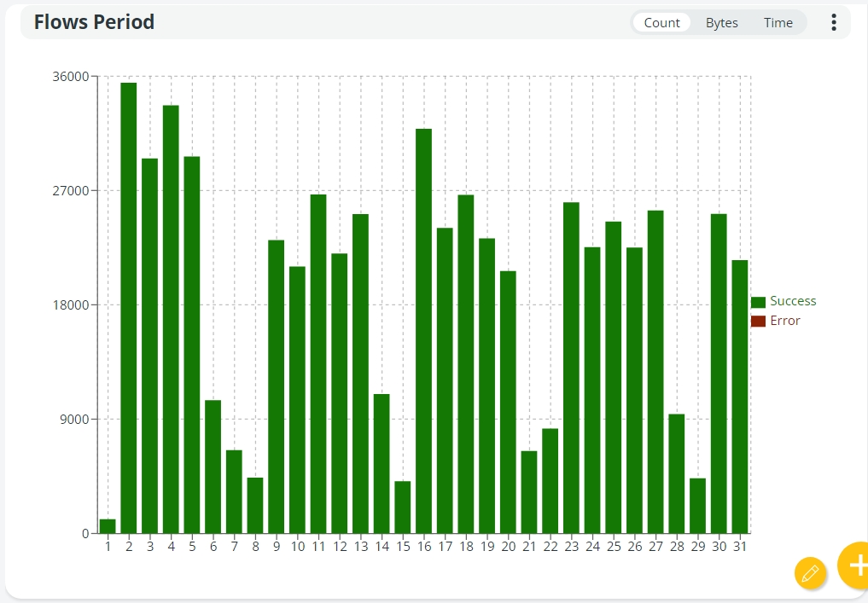Select the bar for day 11
The height and width of the screenshot is (603, 868).
click(x=318, y=363)
